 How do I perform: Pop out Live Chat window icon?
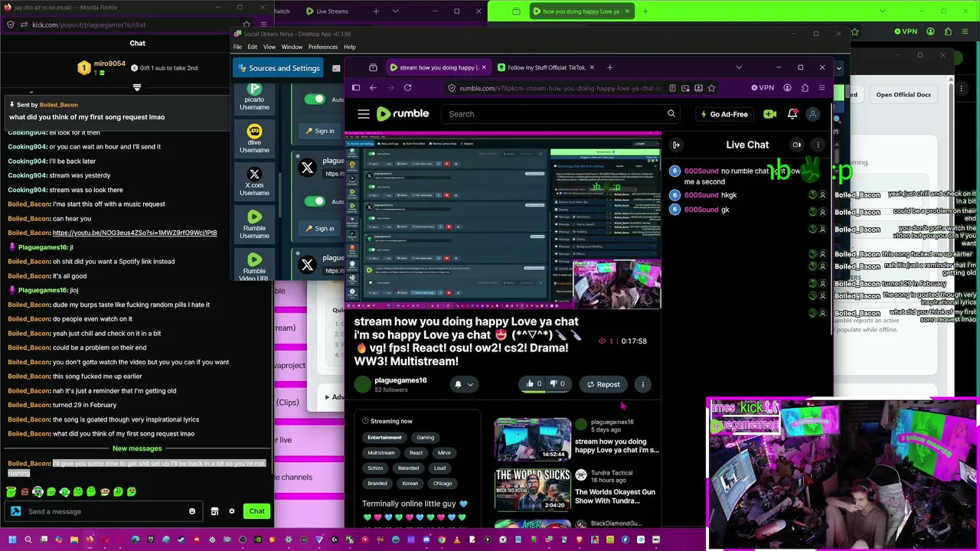tap(797, 145)
